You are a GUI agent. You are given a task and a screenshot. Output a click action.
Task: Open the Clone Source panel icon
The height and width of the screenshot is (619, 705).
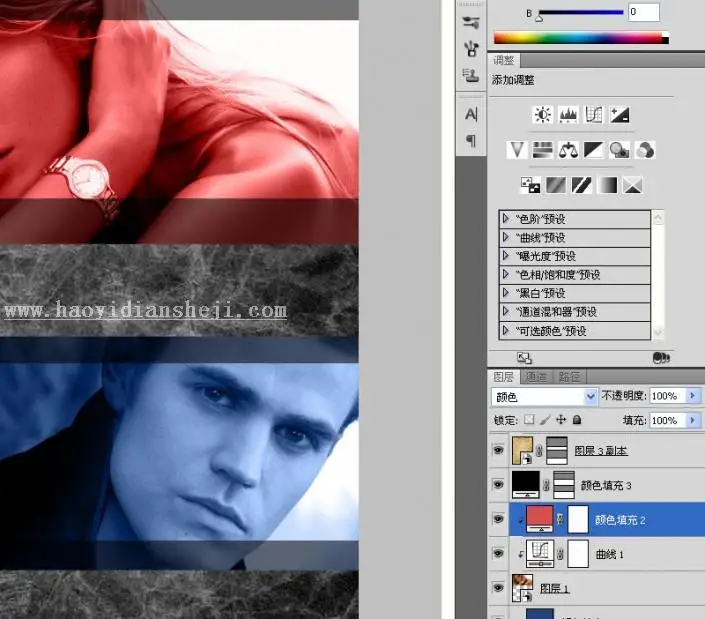(471, 75)
